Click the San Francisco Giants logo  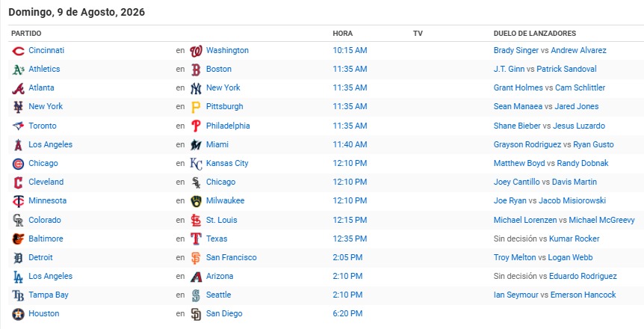(x=196, y=258)
